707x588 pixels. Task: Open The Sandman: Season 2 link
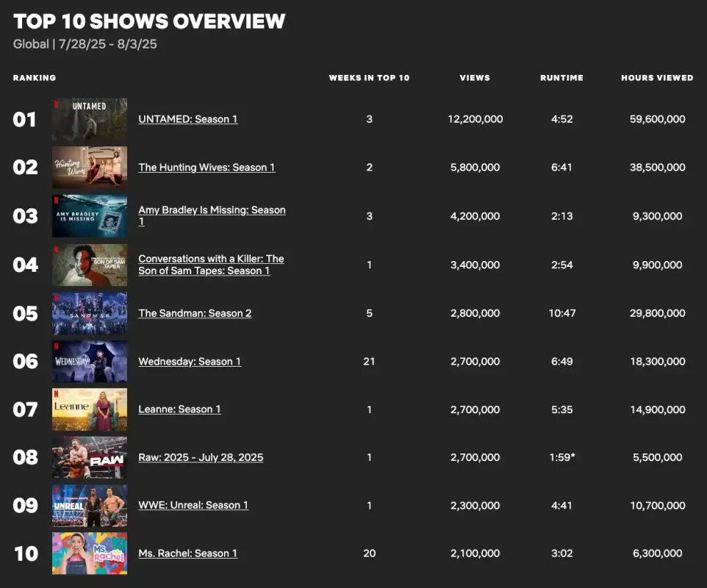[195, 313]
